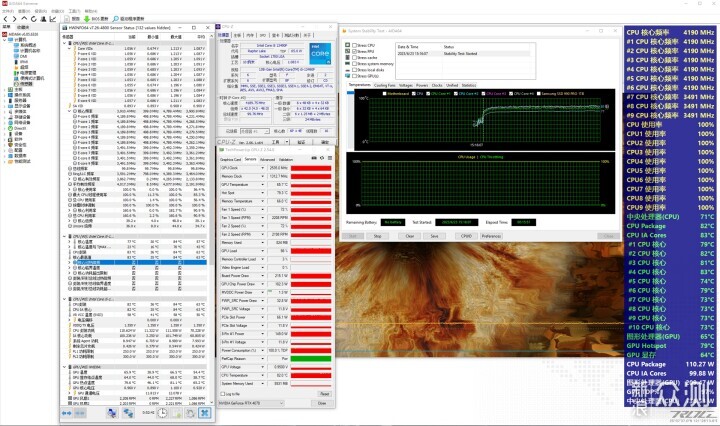Open GPU-Z Validation tab
The height and width of the screenshot is (426, 720).
pos(286,159)
